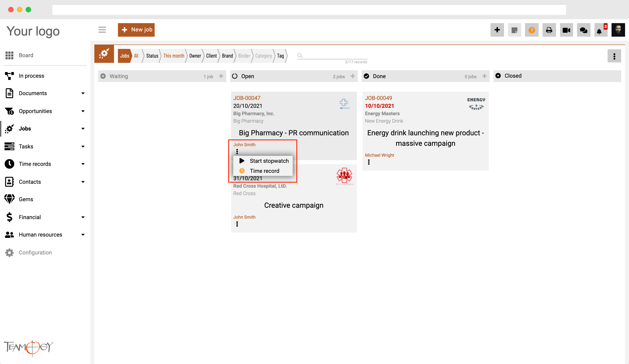Image resolution: width=629 pixels, height=364 pixels.
Task: Open the three-dot view options menu
Action: (614, 56)
